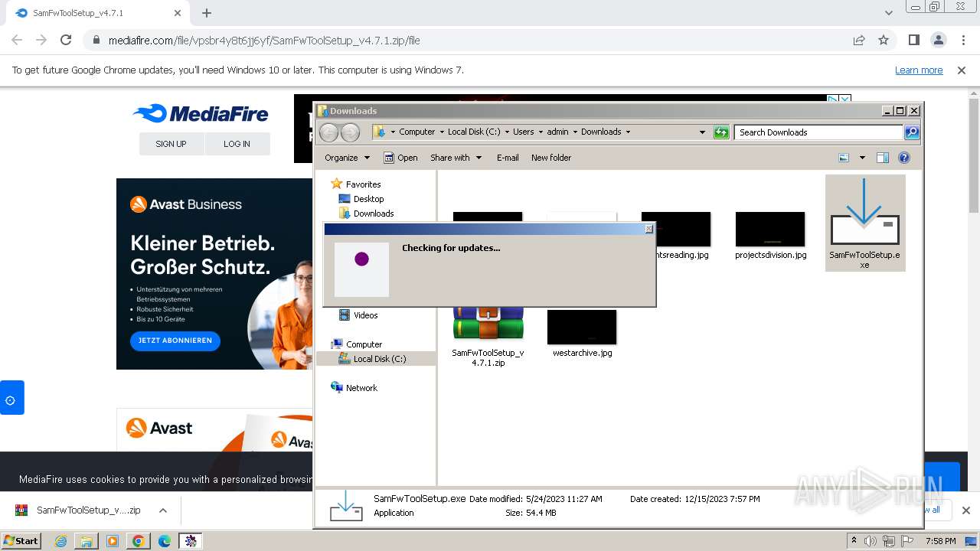This screenshot has height=551, width=980.
Task: Open the view options dropdown arrow
Action: [x=862, y=158]
